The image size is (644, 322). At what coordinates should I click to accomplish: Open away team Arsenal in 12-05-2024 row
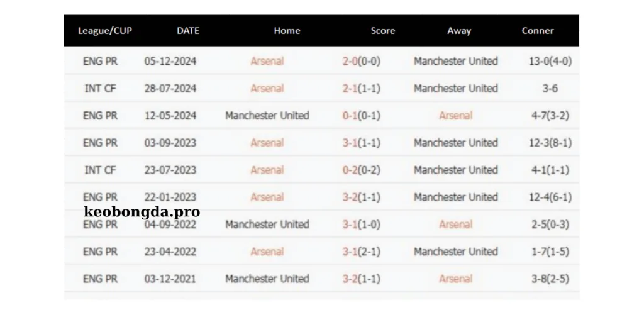click(456, 116)
